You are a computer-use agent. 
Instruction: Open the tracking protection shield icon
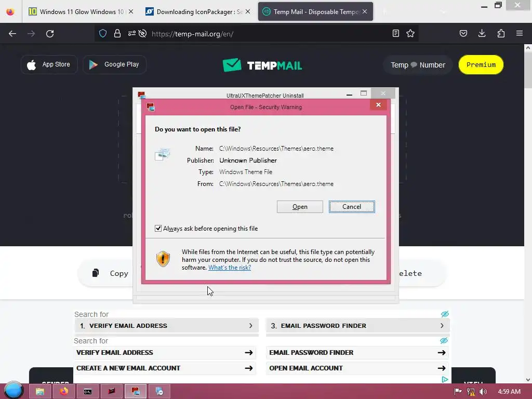coord(103,33)
